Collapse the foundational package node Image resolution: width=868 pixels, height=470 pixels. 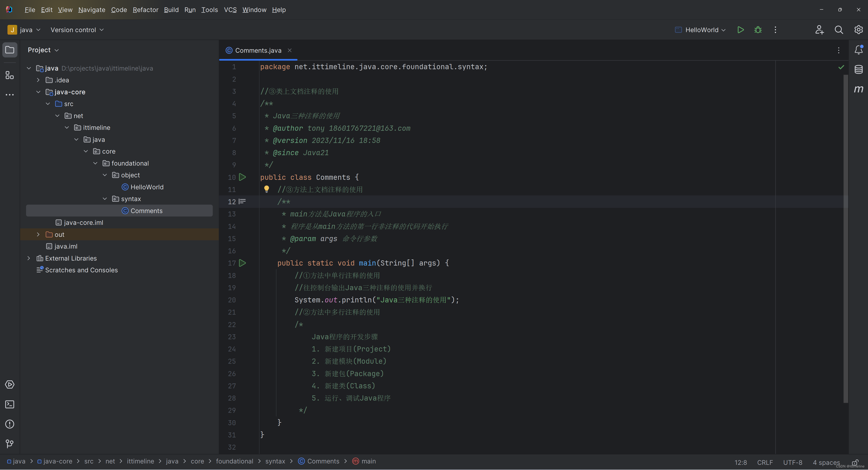[95, 163]
